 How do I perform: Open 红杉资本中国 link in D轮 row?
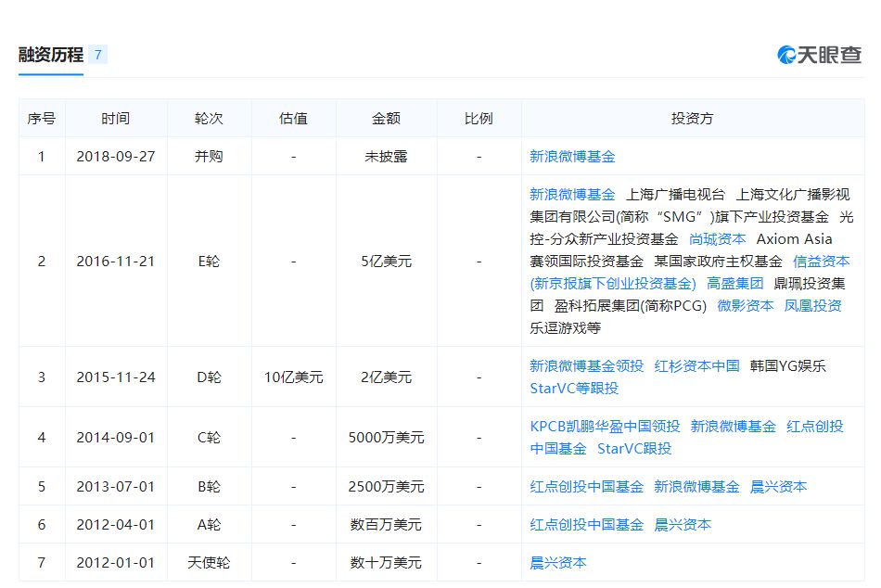(x=696, y=366)
